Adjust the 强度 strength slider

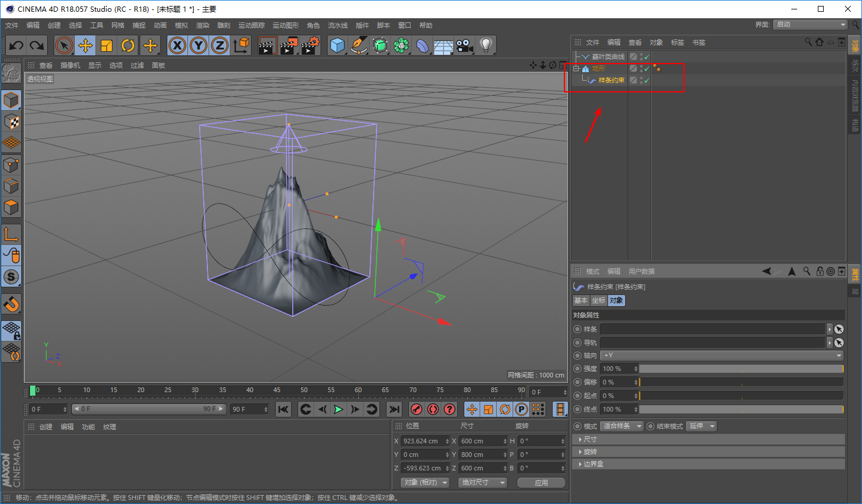(741, 369)
